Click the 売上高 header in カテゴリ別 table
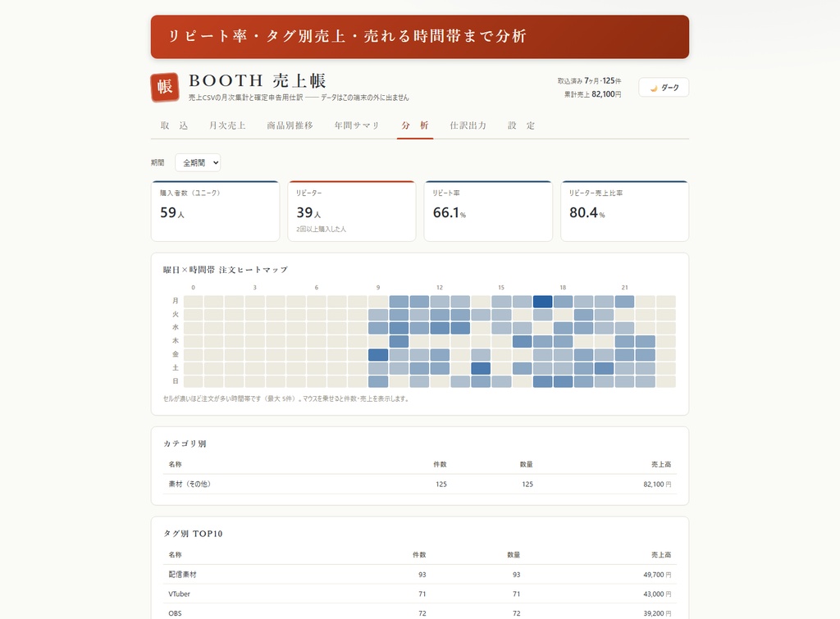840x619 pixels. pos(661,464)
